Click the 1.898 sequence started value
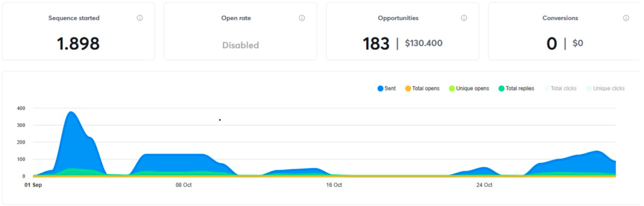This screenshot has height=206, width=644. [78, 44]
